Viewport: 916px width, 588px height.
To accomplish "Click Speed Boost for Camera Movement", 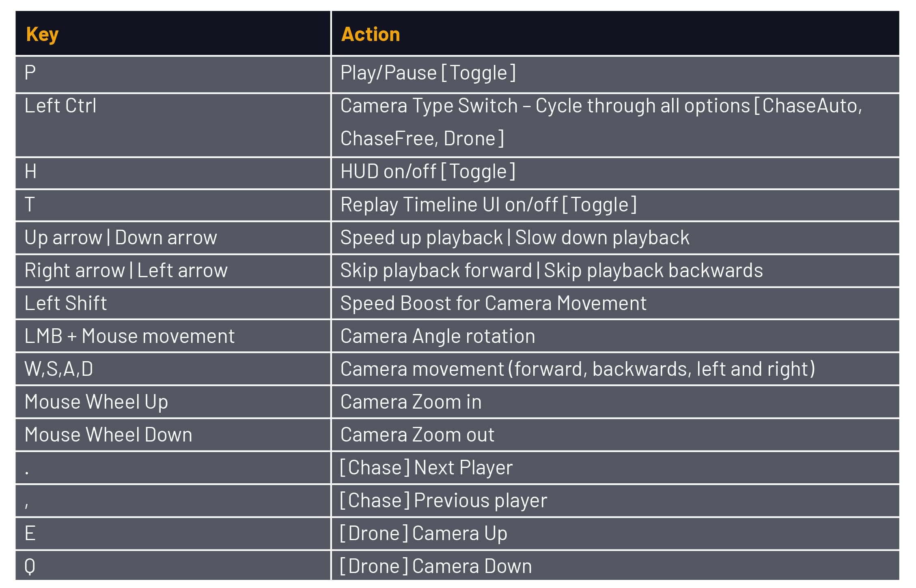I will point(493,304).
